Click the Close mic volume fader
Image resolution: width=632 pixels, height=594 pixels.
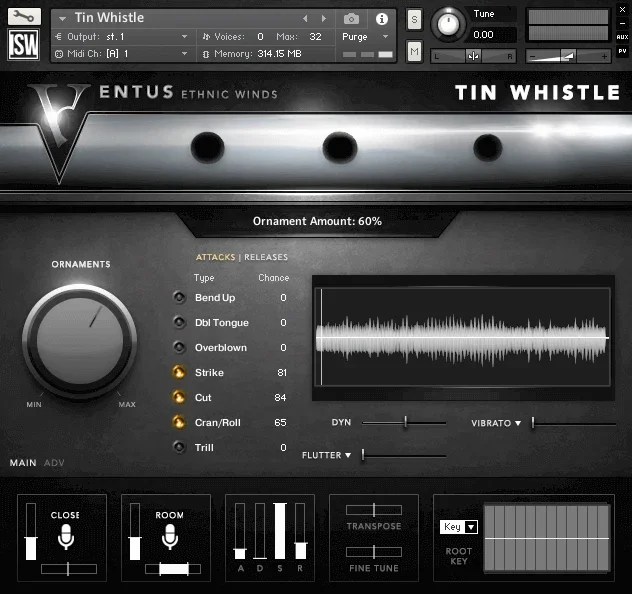(31, 531)
